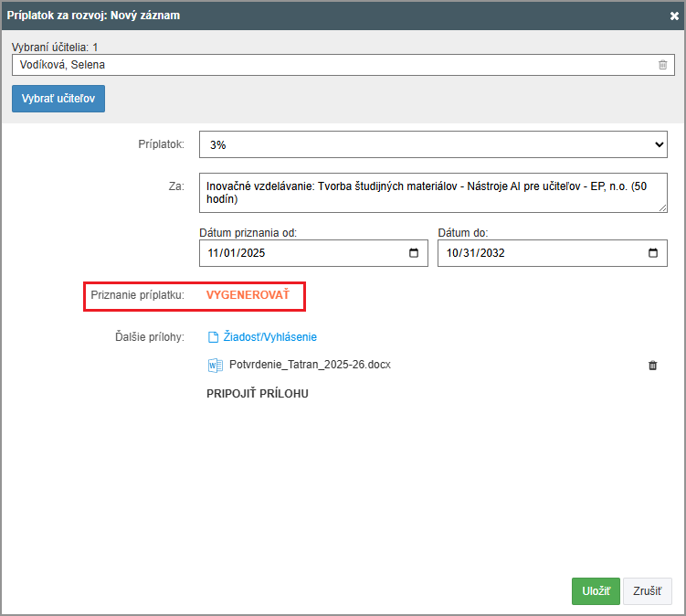Open calendar picker for Dátum priznania od

click(x=414, y=253)
